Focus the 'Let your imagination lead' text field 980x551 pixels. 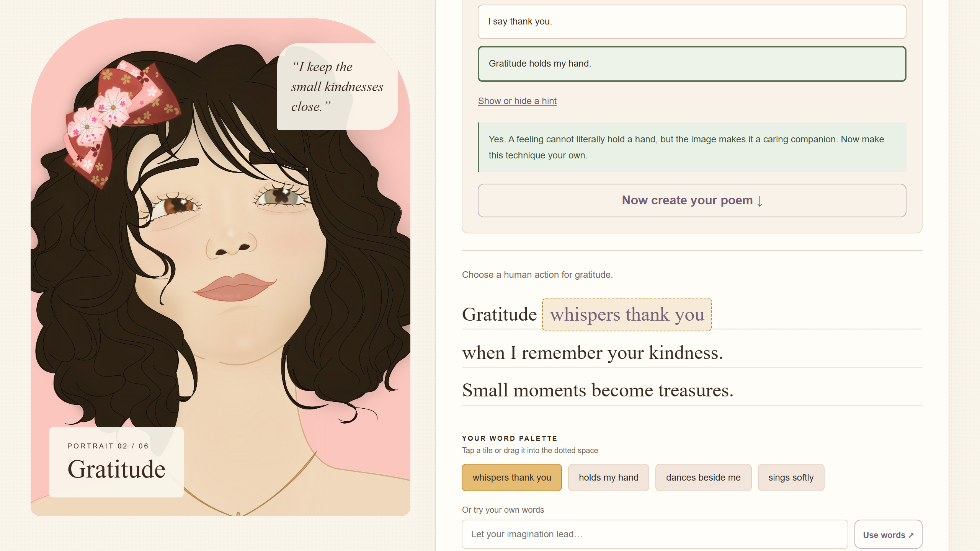point(655,534)
